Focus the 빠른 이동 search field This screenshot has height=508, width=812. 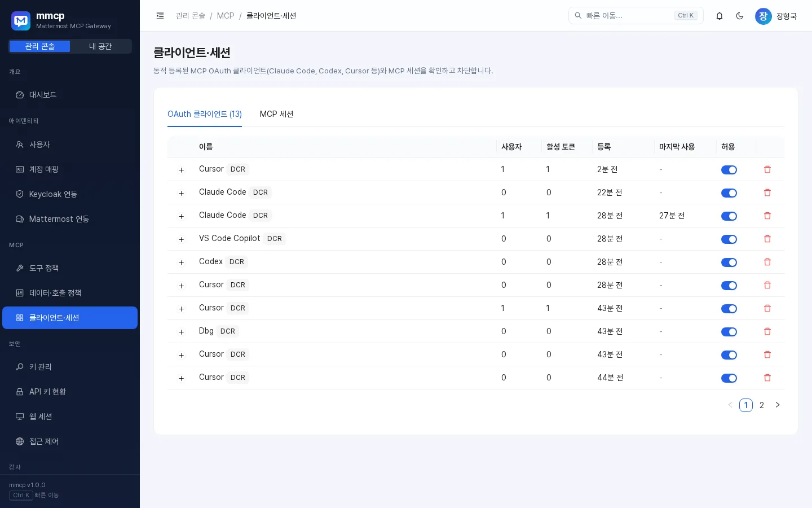coord(636,16)
